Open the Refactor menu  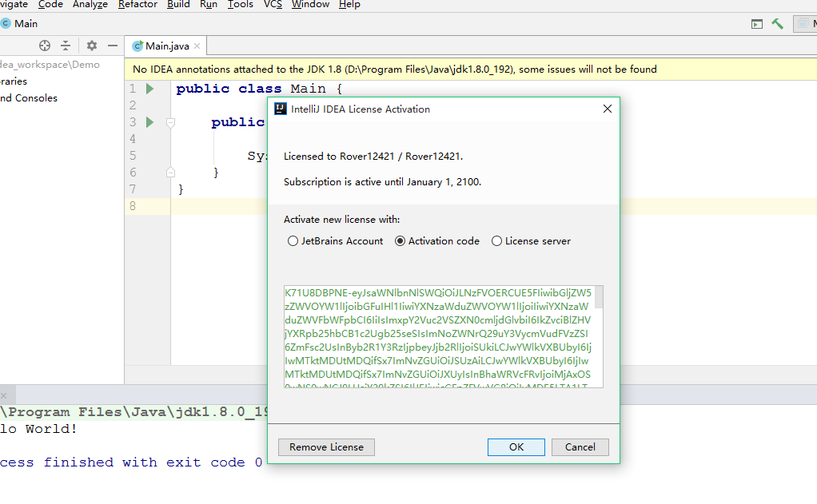[137, 5]
